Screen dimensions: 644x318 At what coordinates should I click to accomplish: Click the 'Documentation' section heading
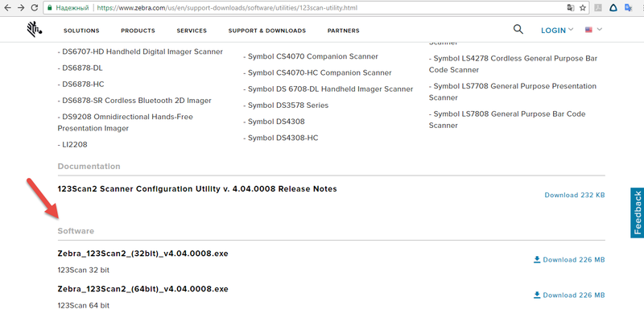(x=89, y=167)
